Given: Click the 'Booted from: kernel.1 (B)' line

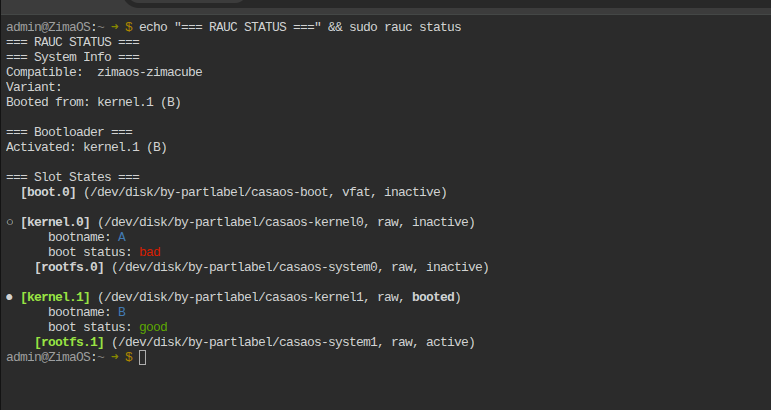Looking at the screenshot, I should tap(93, 102).
